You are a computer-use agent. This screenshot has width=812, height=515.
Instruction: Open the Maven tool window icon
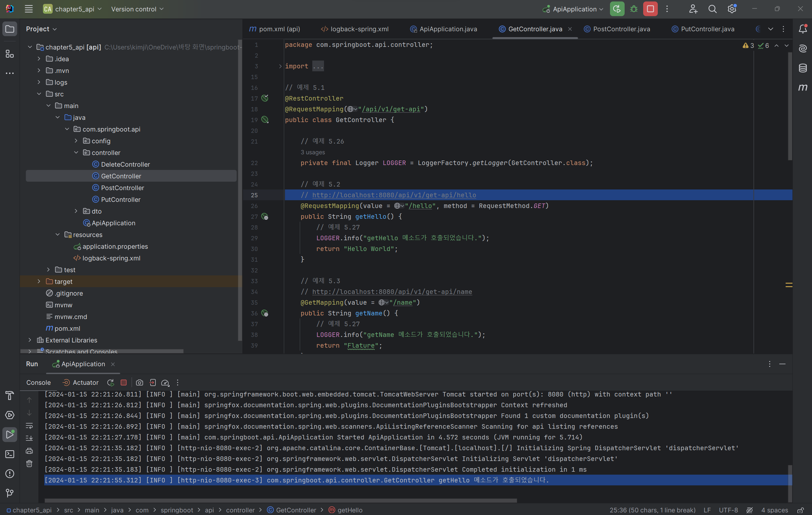pos(803,88)
